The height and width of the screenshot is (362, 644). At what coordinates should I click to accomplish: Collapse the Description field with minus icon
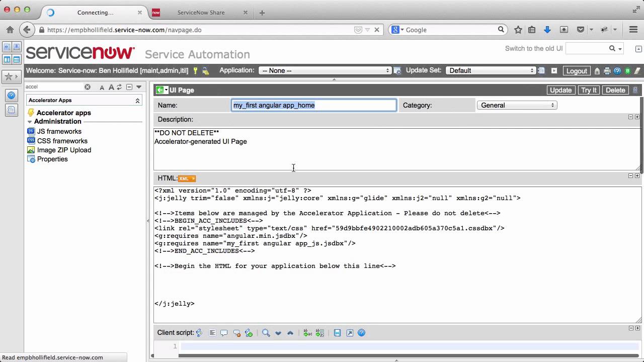(x=630, y=117)
